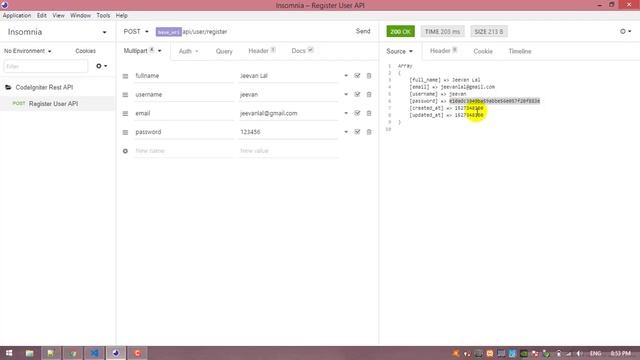Screen dimensions: 640x360
Task: Open the Windows Start button
Action: (x=9, y=353)
